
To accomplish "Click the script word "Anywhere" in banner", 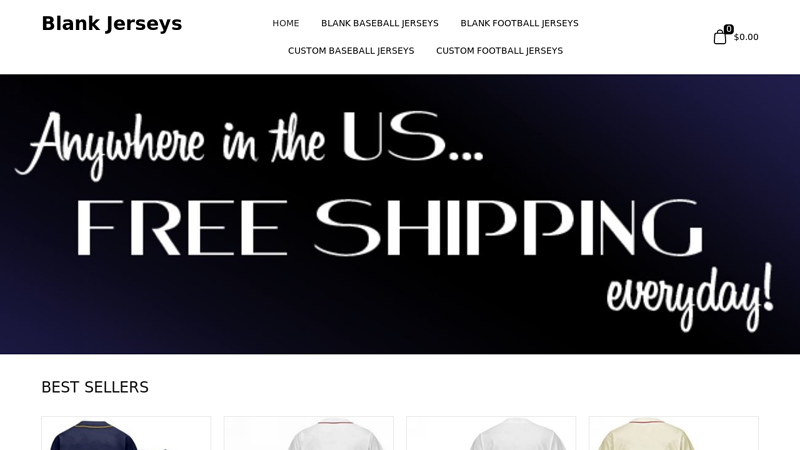I will point(110,144).
